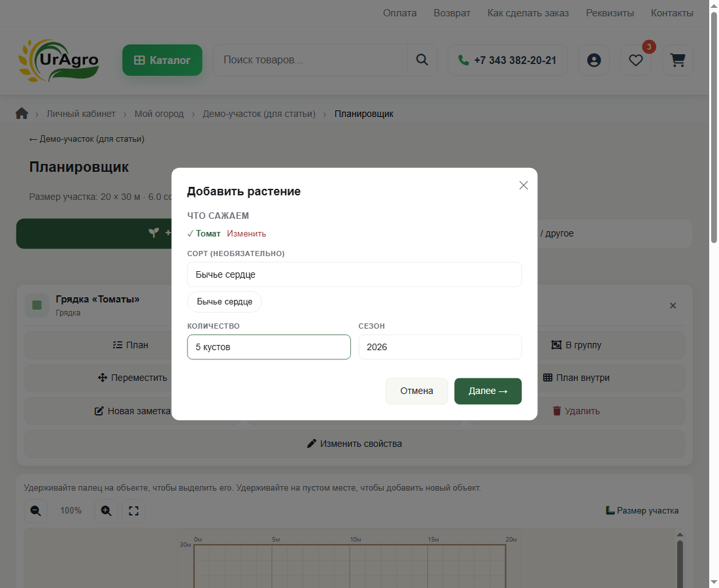Zoom out the plot map
Viewport: 719px width, 588px height.
35,510
